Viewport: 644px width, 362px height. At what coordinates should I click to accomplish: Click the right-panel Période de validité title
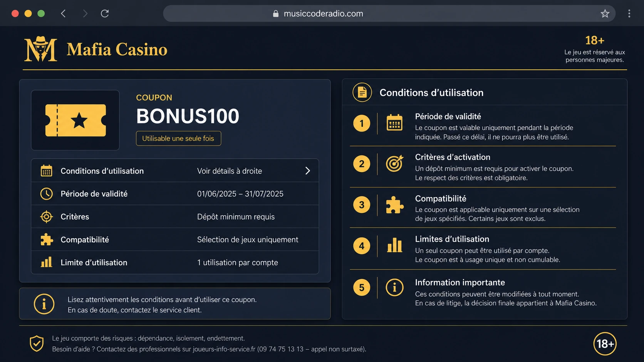(448, 117)
